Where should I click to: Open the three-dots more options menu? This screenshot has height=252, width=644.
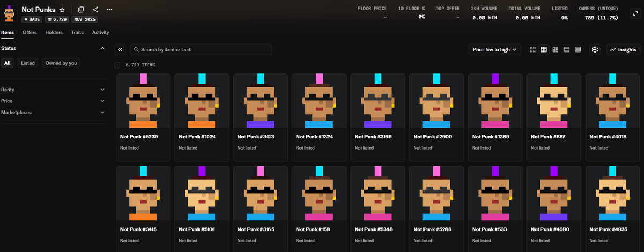pos(110,10)
